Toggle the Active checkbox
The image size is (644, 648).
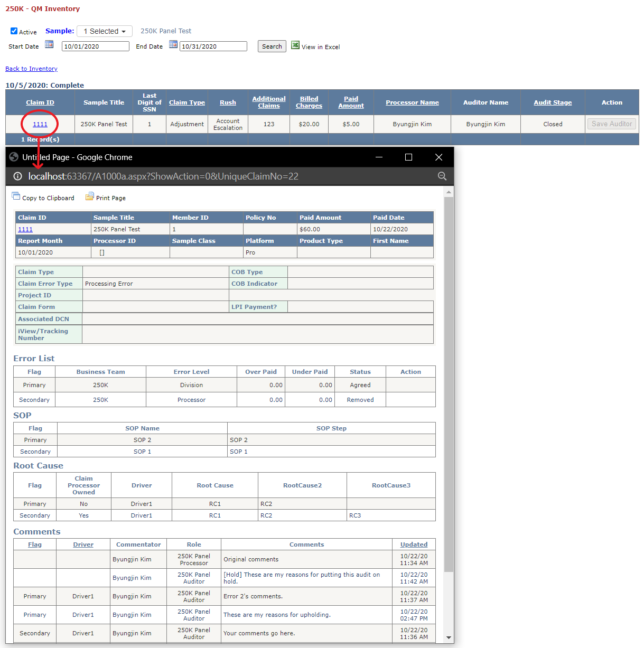point(14,31)
